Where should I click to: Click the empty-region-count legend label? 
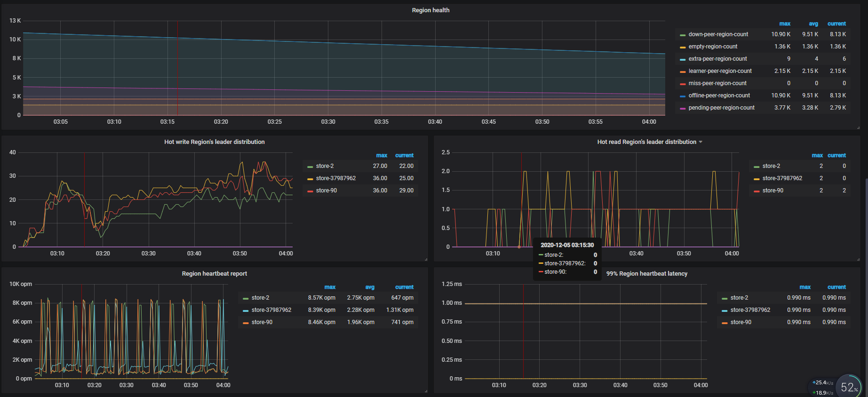pos(713,47)
